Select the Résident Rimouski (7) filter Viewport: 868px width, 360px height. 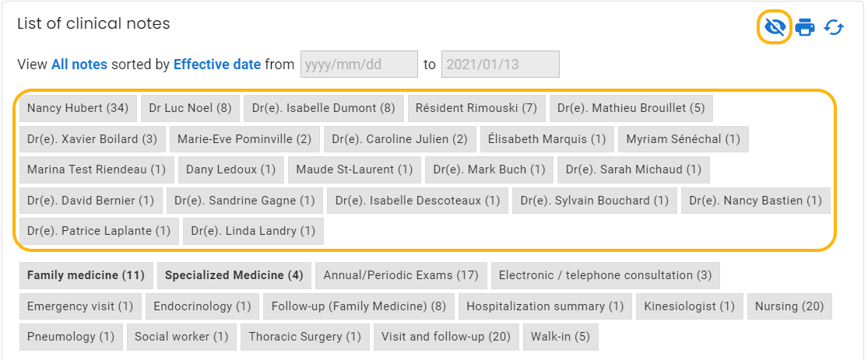(x=476, y=108)
